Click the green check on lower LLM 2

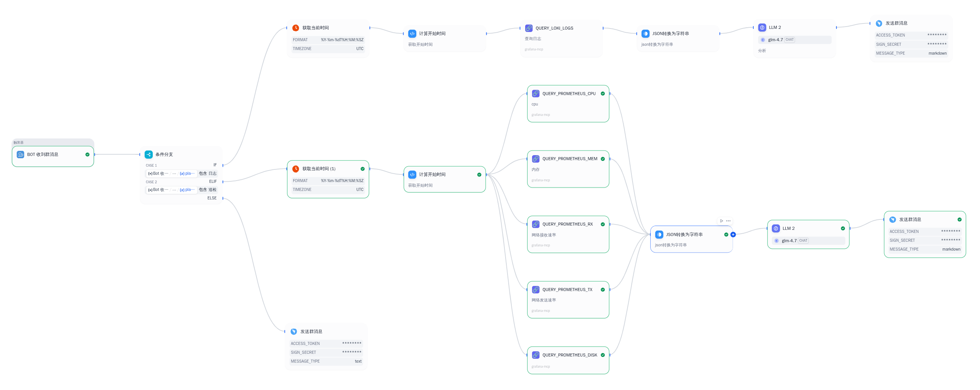(843, 228)
